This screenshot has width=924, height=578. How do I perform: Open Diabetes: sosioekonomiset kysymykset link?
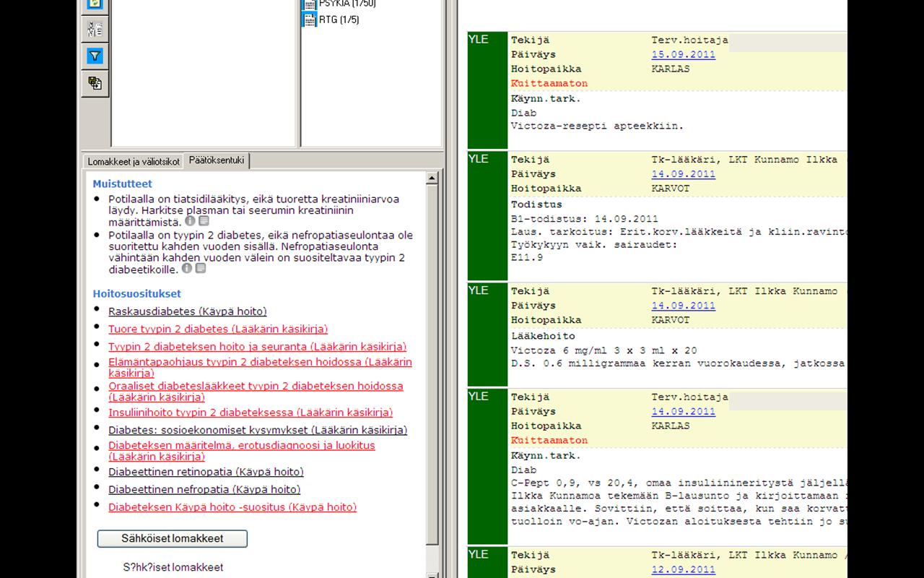(258, 430)
